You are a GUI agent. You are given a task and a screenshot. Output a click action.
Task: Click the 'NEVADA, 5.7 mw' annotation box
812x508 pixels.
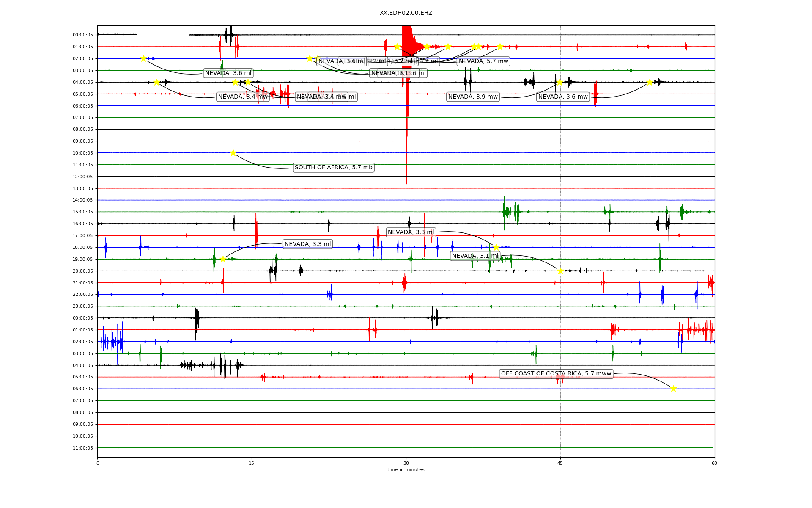[483, 61]
